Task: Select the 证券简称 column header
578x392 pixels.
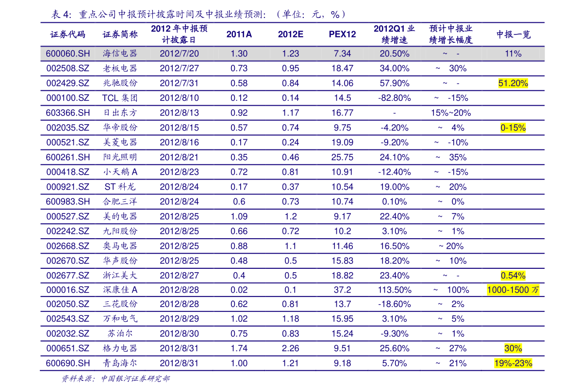Action: [120, 35]
